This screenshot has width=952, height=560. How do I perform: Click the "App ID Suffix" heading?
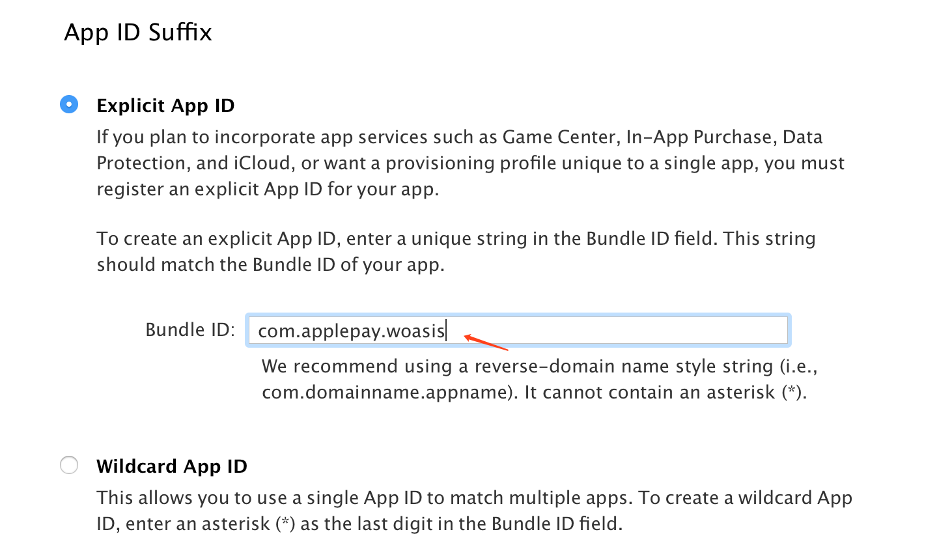(138, 33)
